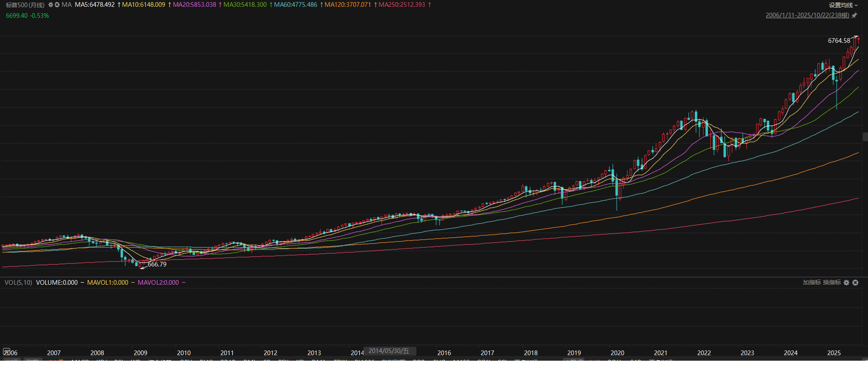Click the 标普500 (月线) chart title
The height and width of the screenshot is (373, 868).
[25, 5]
